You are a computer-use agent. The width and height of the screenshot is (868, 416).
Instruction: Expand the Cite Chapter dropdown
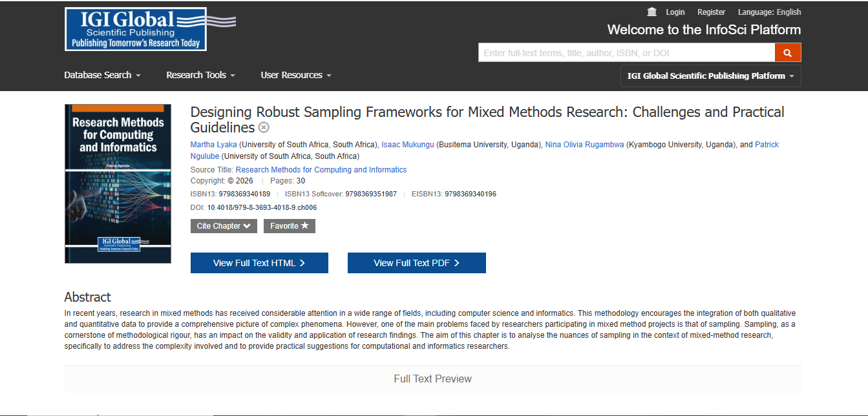click(x=224, y=226)
